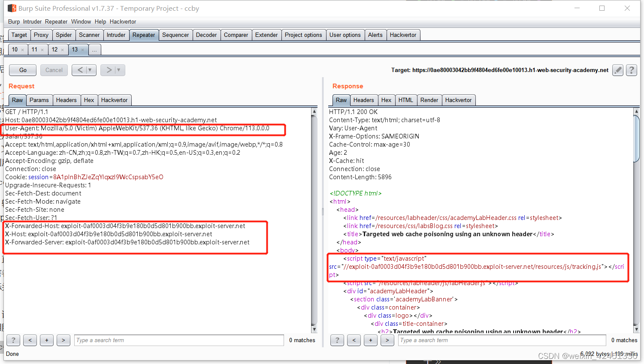
Task: Click the Cookie session header line
Action: (x=84, y=177)
